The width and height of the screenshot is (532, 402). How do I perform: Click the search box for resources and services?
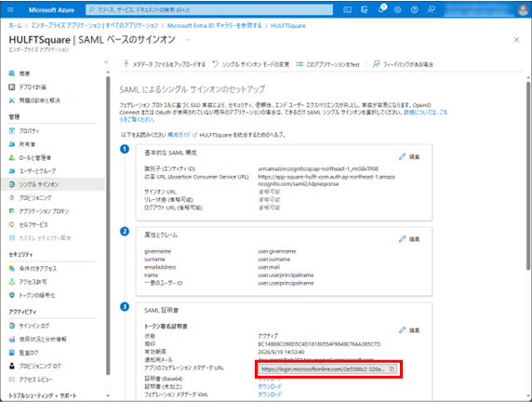tap(209, 10)
